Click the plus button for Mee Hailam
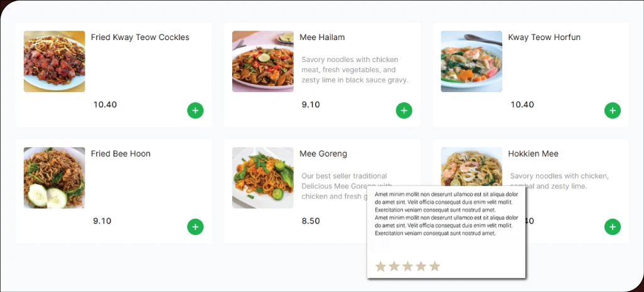The height and width of the screenshot is (292, 644). 404,111
